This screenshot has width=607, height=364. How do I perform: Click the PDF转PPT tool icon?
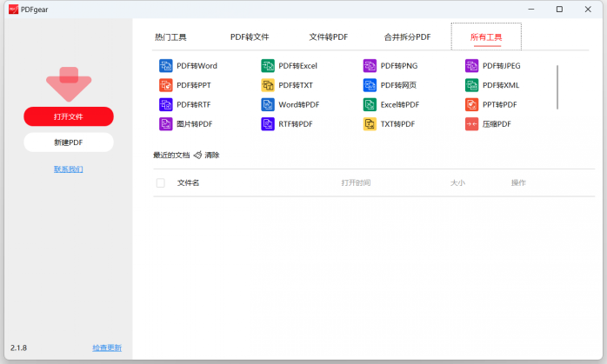click(166, 85)
